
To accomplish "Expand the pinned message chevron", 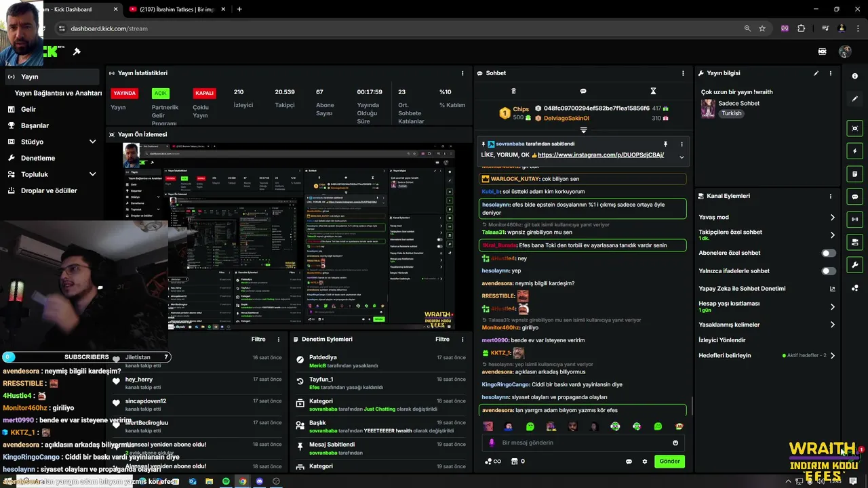I will (682, 157).
